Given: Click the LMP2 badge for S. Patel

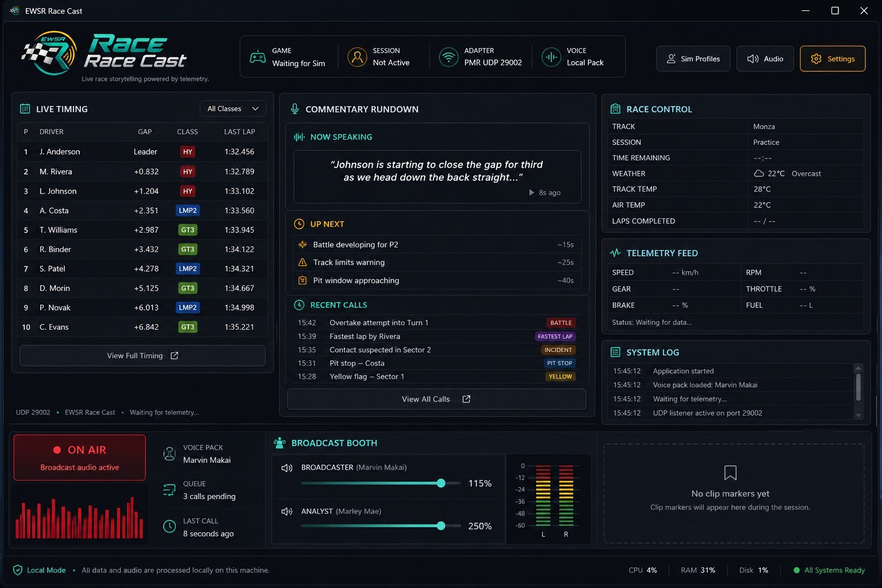Looking at the screenshot, I should (188, 269).
